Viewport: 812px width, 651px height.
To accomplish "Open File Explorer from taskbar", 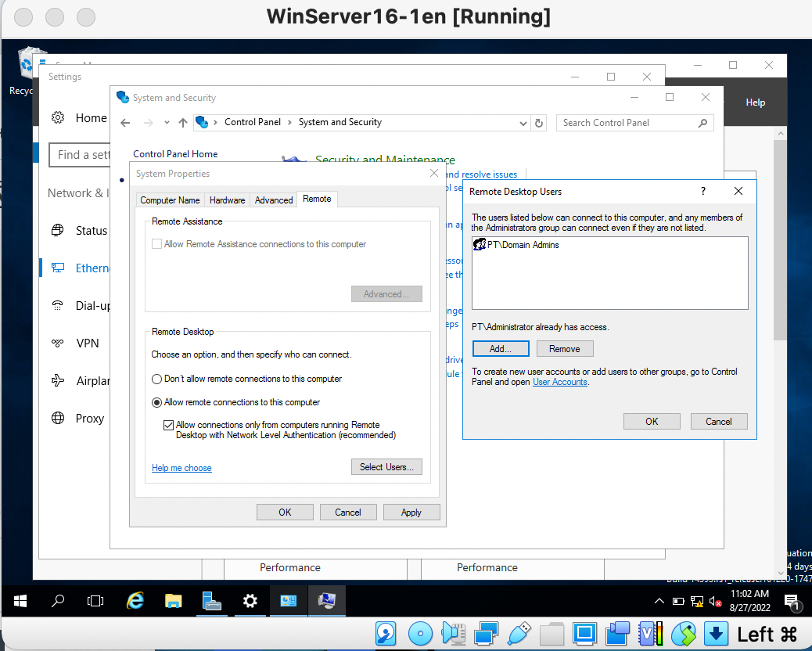I will coord(173,601).
